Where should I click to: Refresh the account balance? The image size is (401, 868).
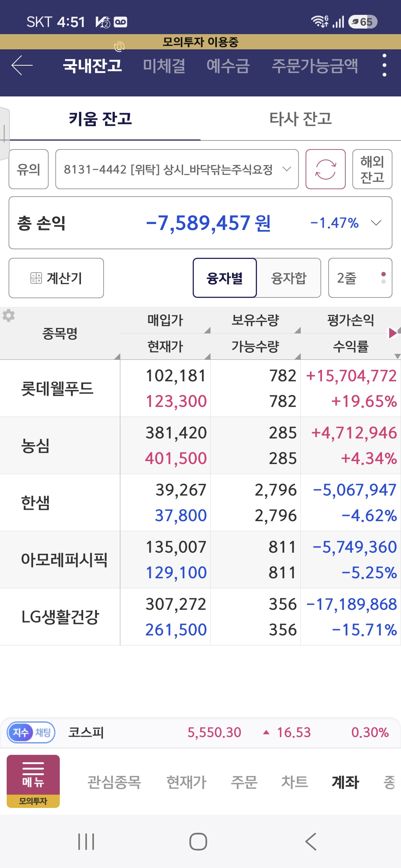tap(325, 169)
